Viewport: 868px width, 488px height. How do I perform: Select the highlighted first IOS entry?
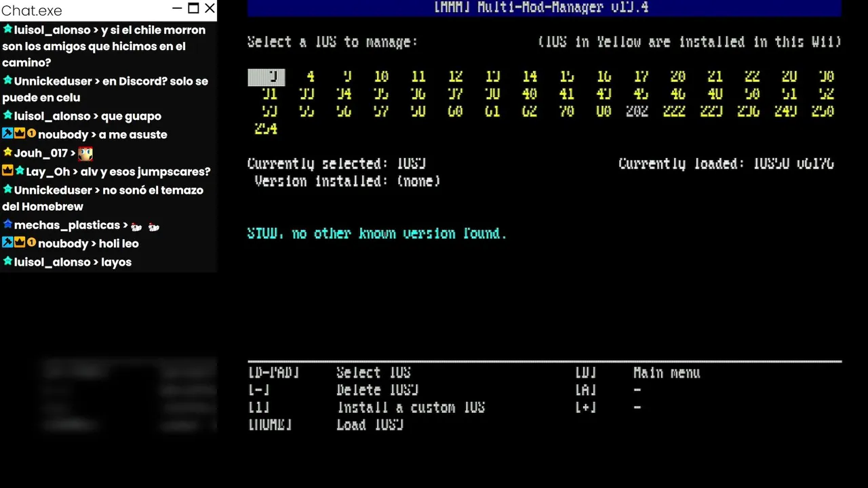tap(267, 77)
